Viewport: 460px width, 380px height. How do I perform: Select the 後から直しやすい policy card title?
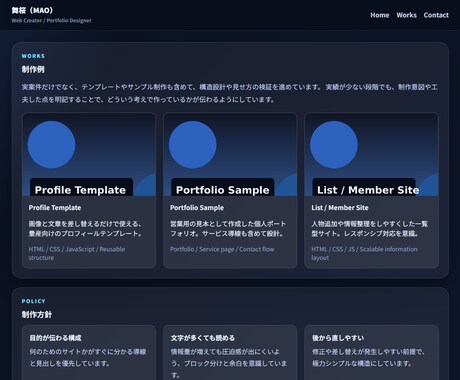338,338
